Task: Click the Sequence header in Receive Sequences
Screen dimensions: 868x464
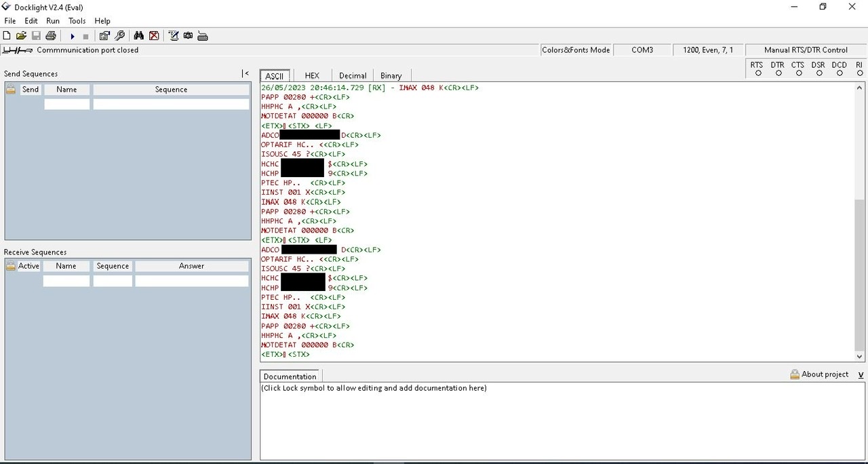Action: [x=113, y=266]
